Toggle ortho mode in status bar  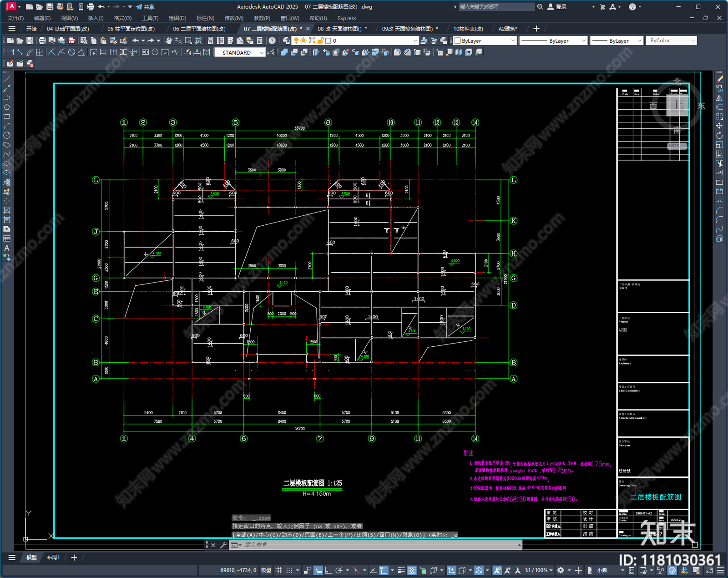(x=328, y=570)
